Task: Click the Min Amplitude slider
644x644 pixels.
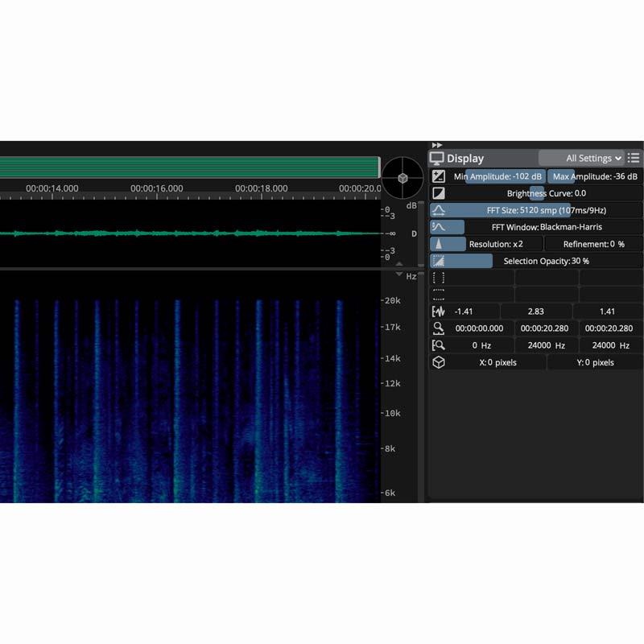Action: (x=497, y=176)
